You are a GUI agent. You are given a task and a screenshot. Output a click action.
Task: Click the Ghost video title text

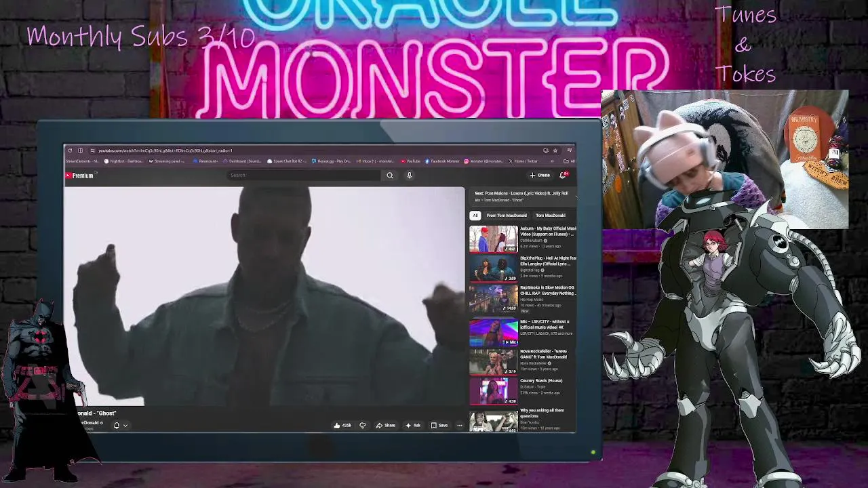click(x=97, y=413)
